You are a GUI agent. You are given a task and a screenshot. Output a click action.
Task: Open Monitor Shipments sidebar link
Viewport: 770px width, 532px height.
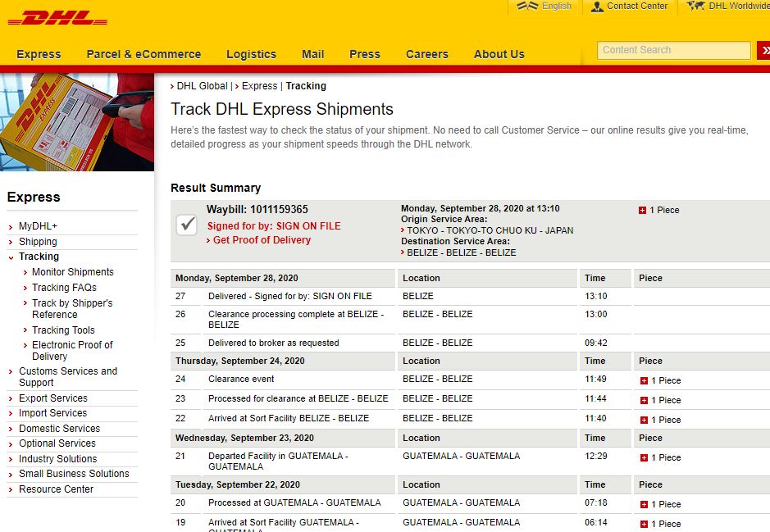coord(73,272)
